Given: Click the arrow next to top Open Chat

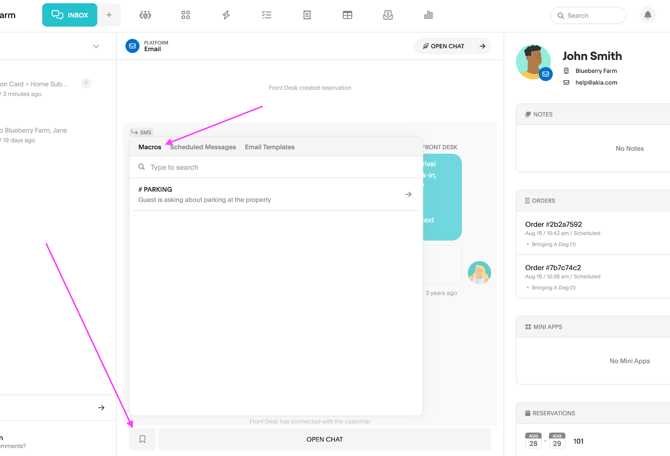Looking at the screenshot, I should click(482, 46).
